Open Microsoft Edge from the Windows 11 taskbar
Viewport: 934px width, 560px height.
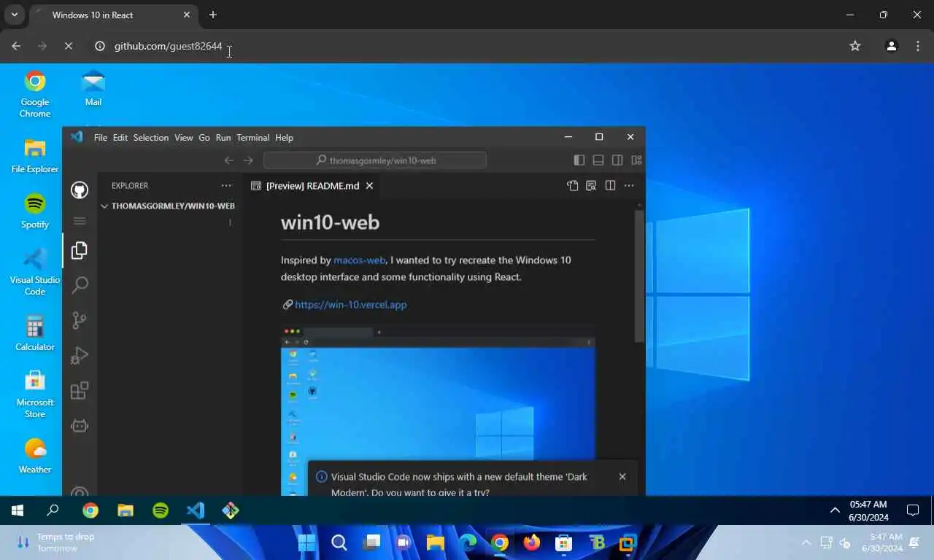click(x=468, y=542)
